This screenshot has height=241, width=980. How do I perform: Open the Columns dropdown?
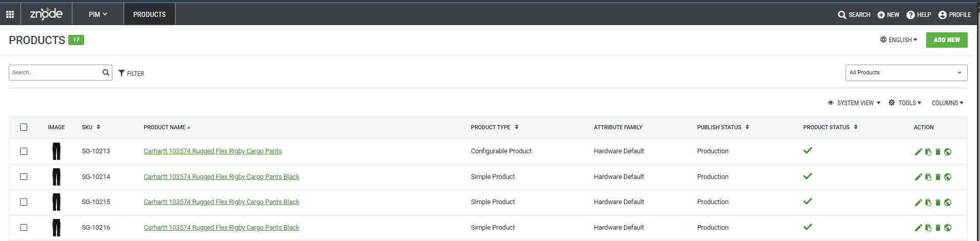pos(948,103)
